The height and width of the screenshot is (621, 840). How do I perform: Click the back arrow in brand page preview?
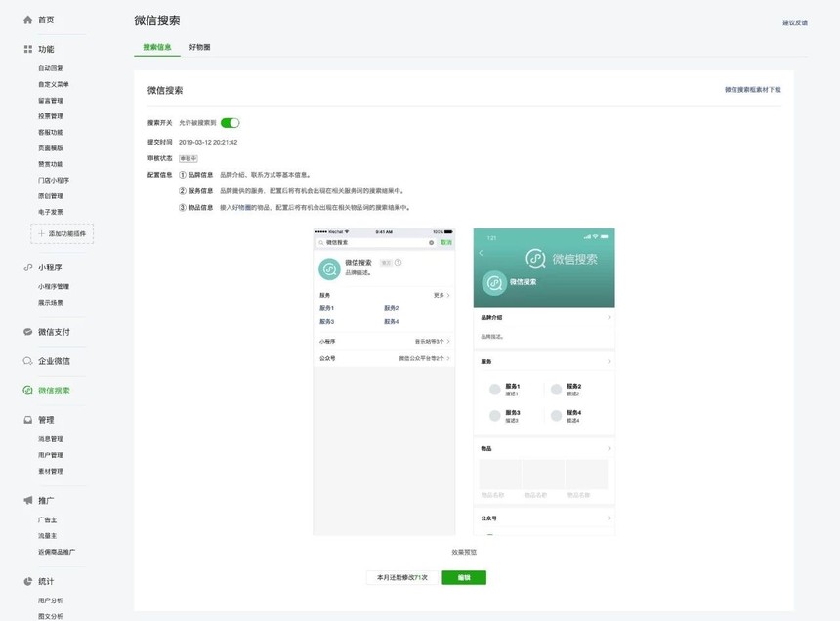(x=482, y=253)
